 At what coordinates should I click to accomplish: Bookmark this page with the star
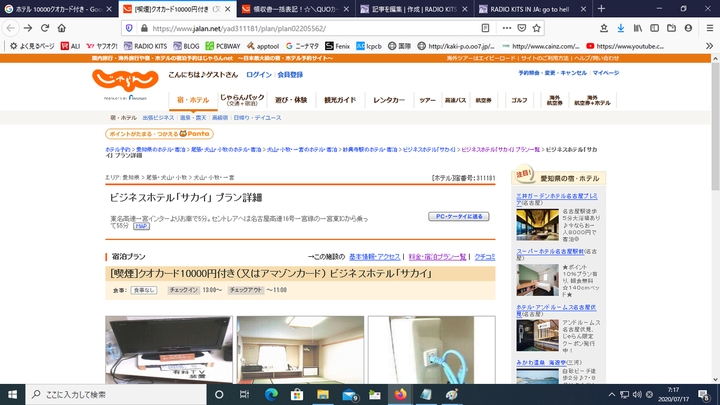pos(536,28)
